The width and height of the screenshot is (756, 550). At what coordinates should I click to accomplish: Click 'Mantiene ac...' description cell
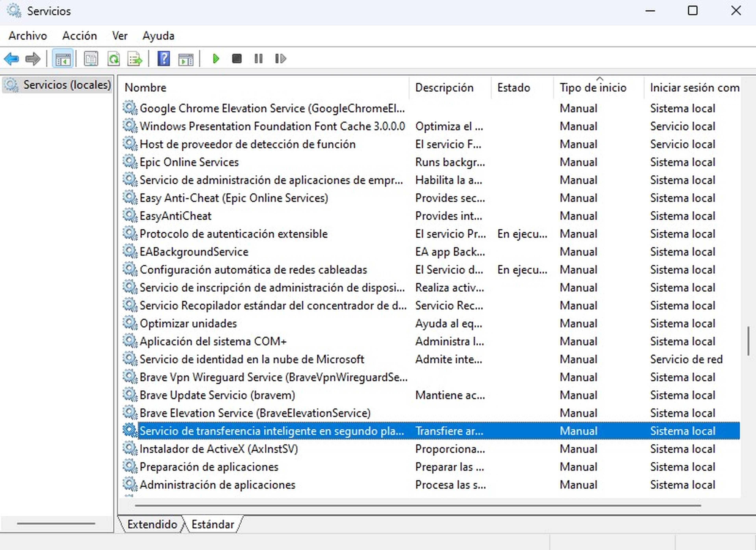coord(450,395)
